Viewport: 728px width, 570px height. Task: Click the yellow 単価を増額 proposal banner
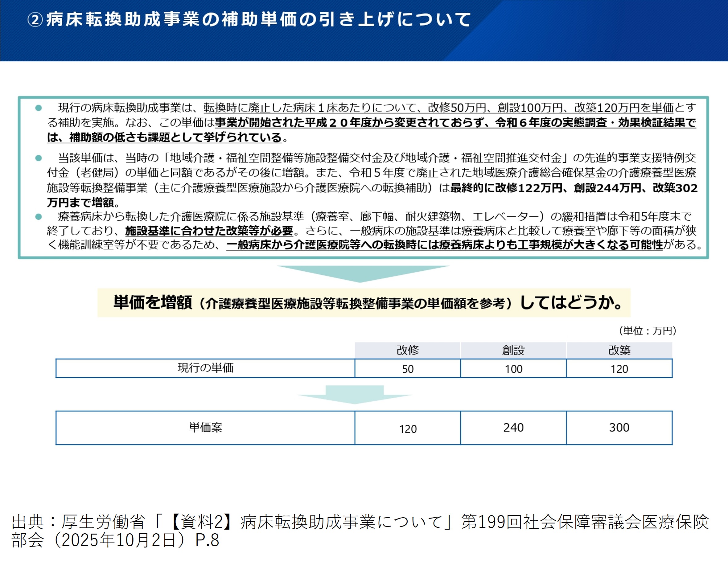(x=364, y=303)
